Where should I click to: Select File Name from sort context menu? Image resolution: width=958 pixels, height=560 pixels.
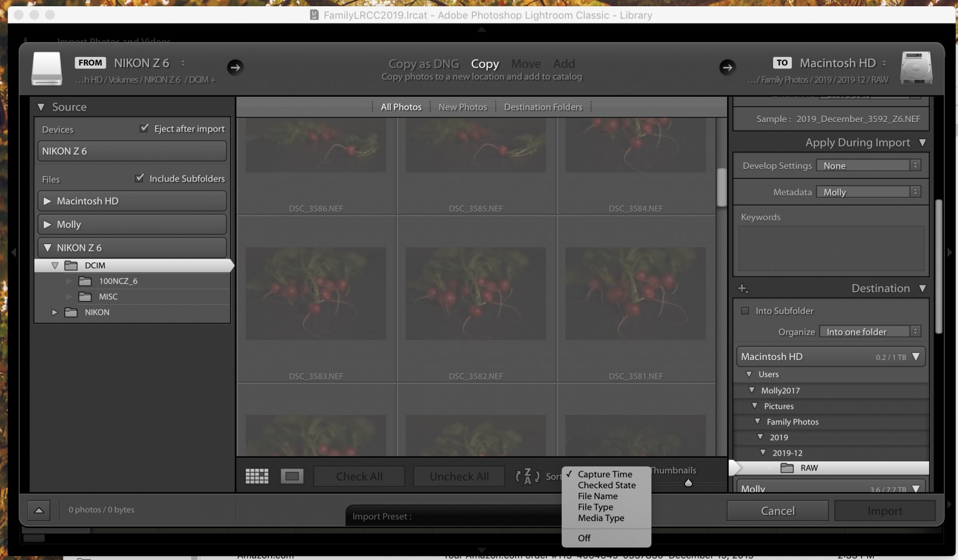pyautogui.click(x=596, y=496)
